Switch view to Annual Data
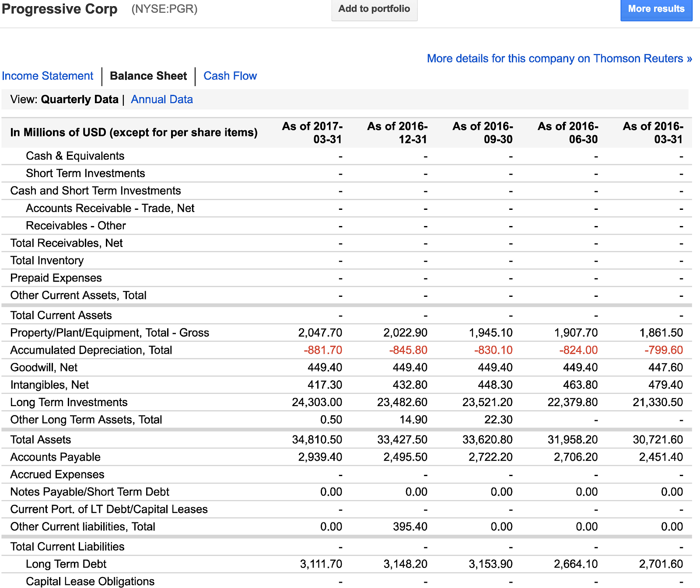This screenshot has height=588, width=700. point(162,100)
